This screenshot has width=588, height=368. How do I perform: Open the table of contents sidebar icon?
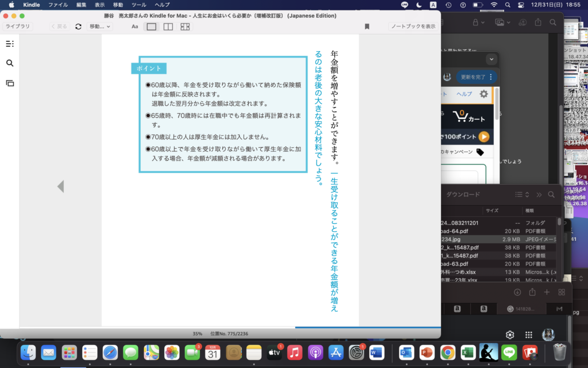pyautogui.click(x=10, y=44)
